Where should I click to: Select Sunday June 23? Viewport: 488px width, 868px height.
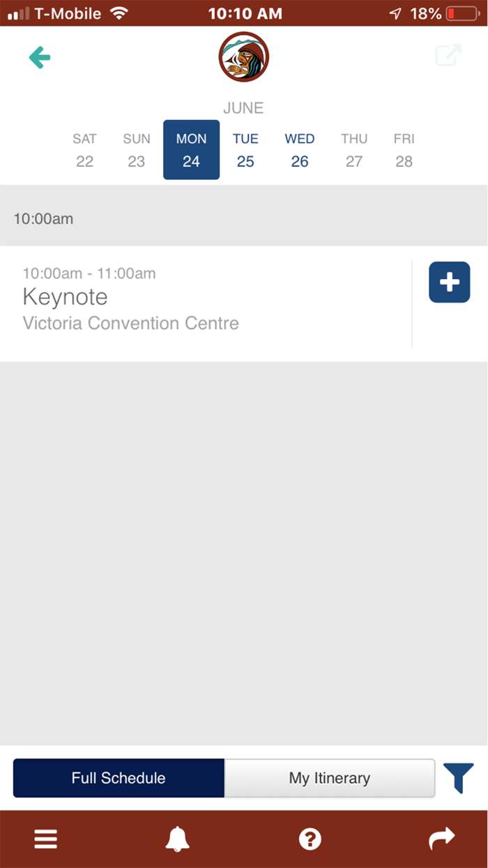(136, 149)
